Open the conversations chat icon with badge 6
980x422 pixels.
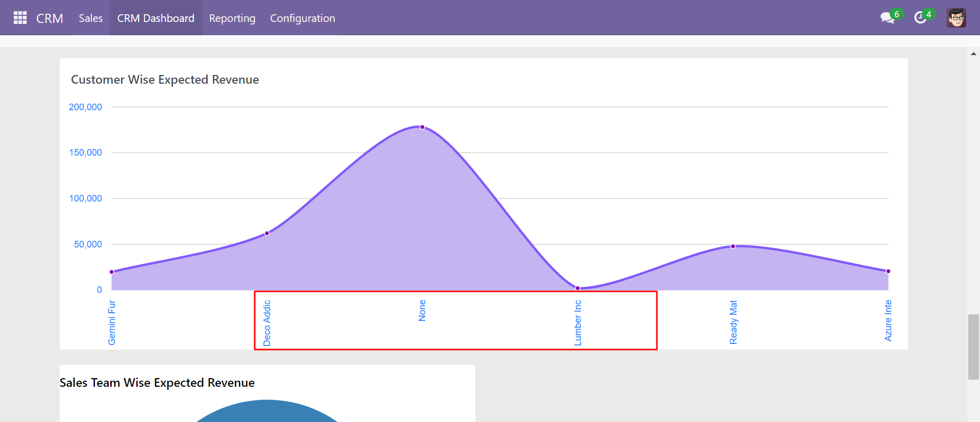(891, 17)
